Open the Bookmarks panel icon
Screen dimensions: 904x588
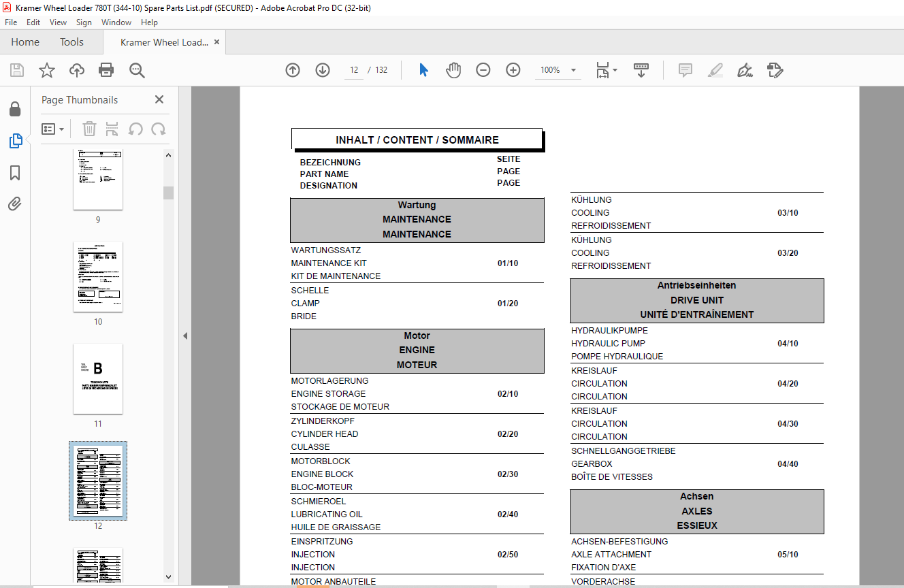(x=15, y=173)
